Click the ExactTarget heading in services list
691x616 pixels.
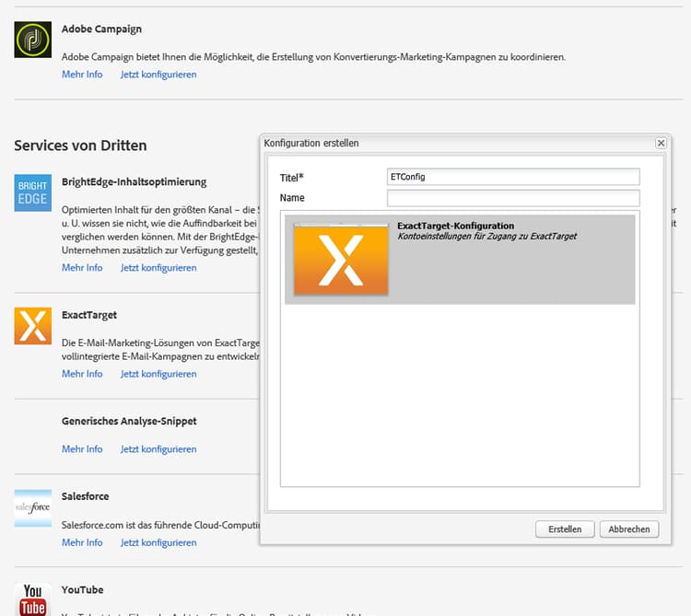coord(89,315)
